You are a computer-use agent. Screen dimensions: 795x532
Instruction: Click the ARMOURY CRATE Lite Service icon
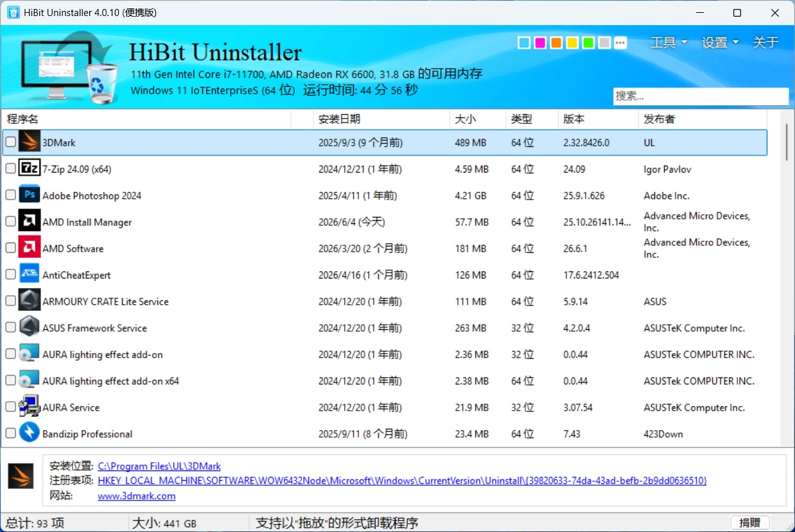(30, 301)
